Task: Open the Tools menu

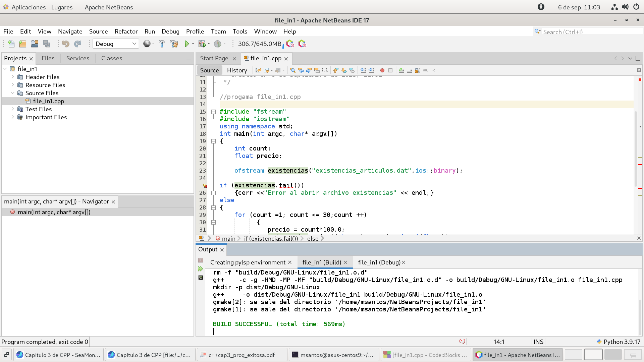Action: pyautogui.click(x=240, y=31)
